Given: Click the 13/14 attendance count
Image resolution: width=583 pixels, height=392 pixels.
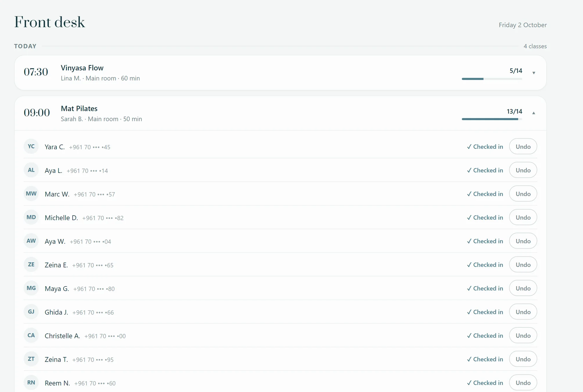Looking at the screenshot, I should tap(514, 112).
